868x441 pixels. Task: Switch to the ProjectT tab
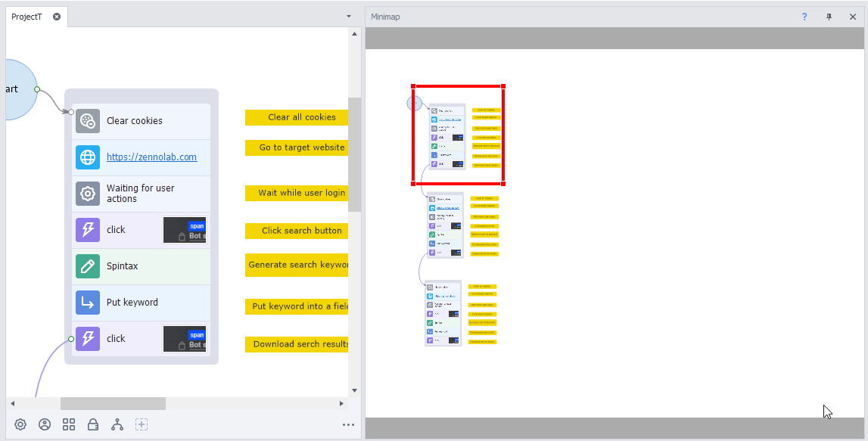[27, 17]
